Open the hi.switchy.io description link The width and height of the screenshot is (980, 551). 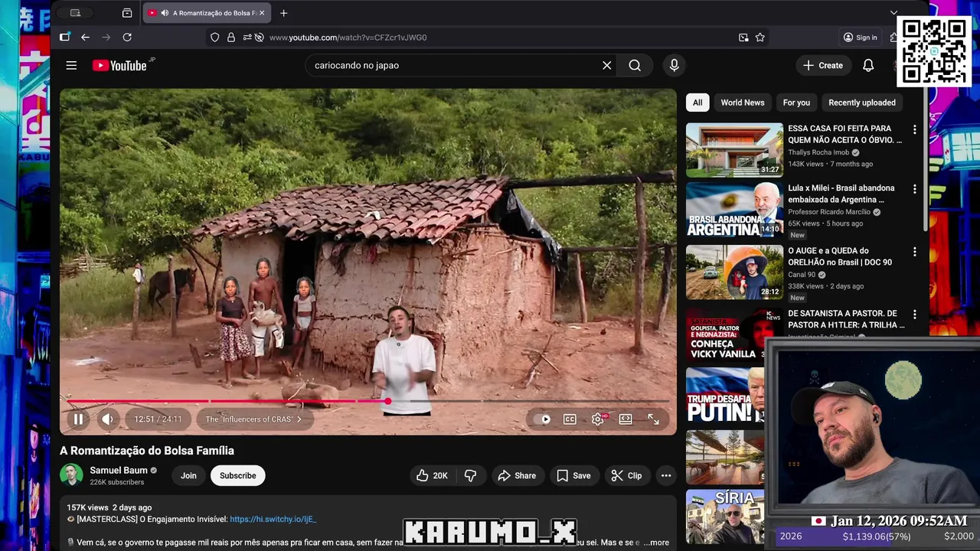(x=273, y=519)
